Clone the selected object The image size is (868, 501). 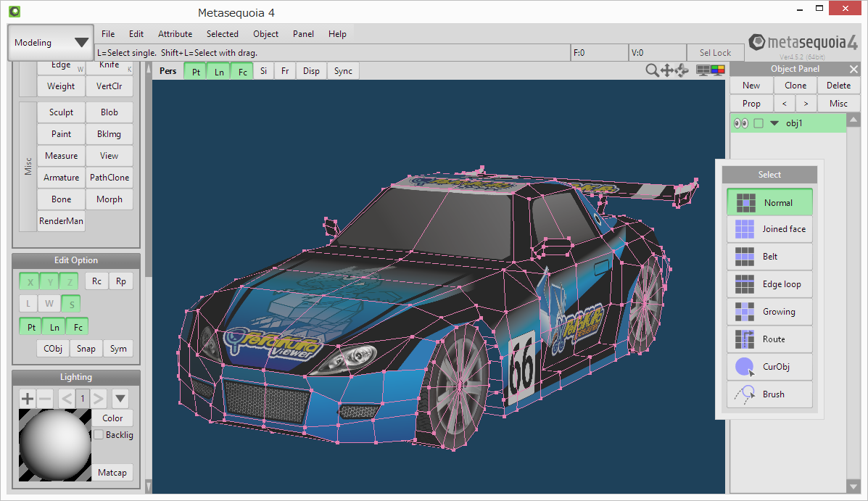pos(795,85)
